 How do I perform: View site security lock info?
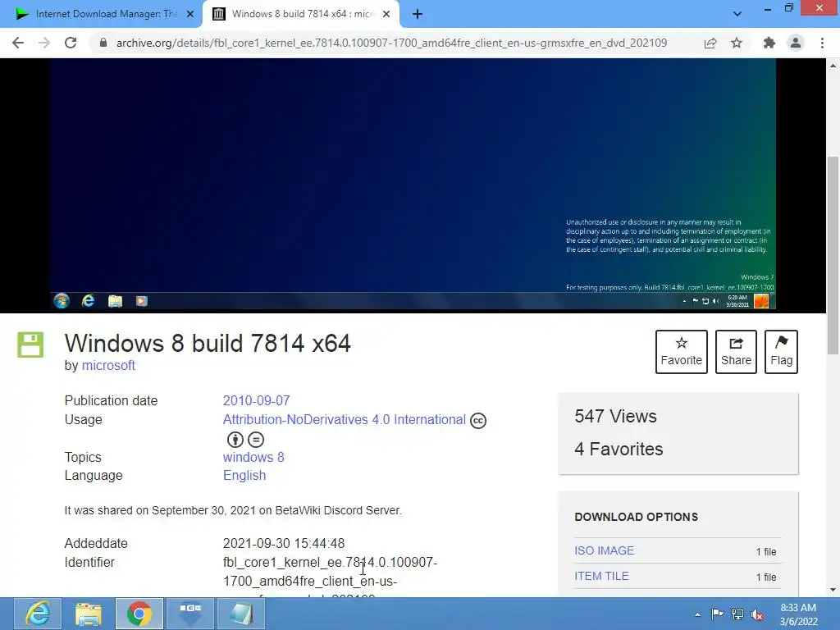(103, 43)
